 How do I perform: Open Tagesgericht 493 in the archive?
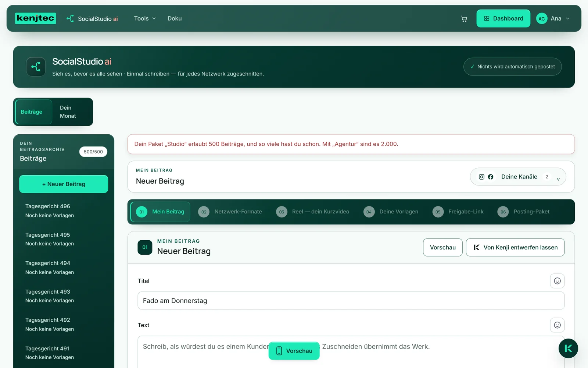click(64, 296)
